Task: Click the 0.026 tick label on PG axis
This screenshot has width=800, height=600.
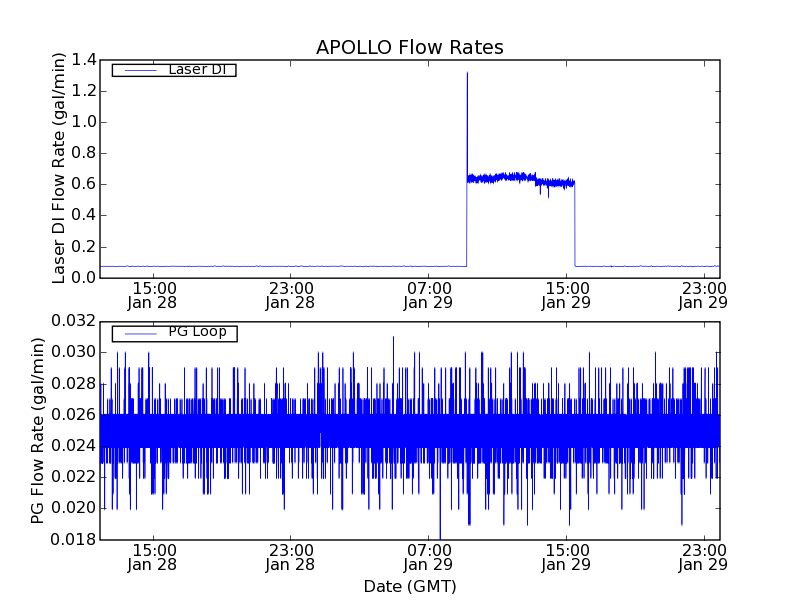Action: tap(73, 415)
